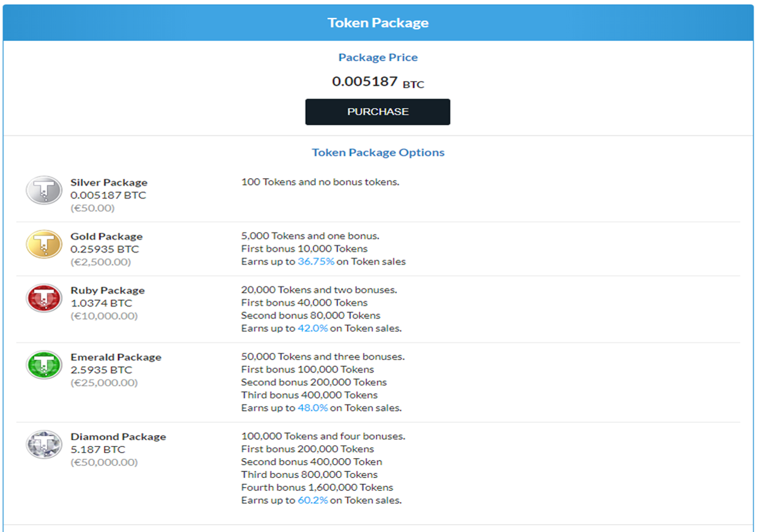Select the Gold Package title
The image size is (757, 532).
click(x=106, y=236)
